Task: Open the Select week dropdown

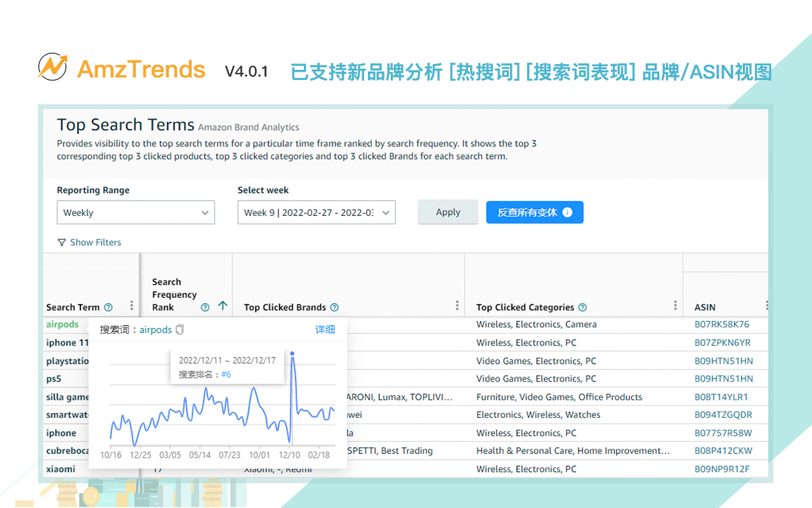Action: click(317, 212)
